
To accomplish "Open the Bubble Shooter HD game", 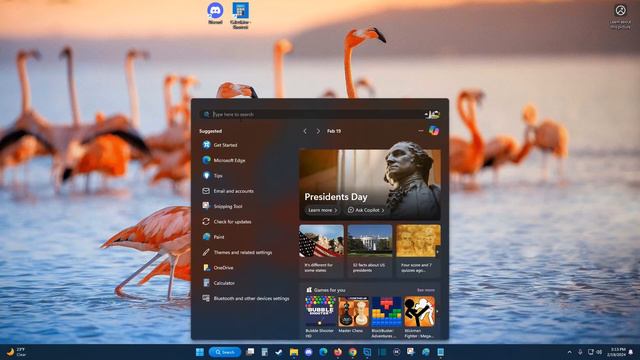I will point(320,317).
